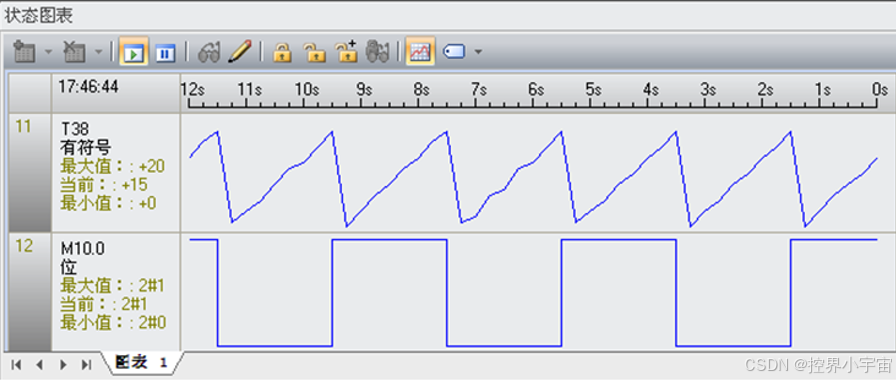Click the 状态图表 panel title
This screenshot has width=896, height=380.
click(39, 15)
